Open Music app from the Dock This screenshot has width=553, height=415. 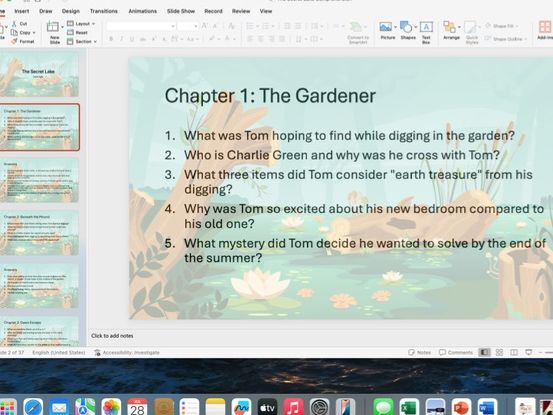(293, 407)
